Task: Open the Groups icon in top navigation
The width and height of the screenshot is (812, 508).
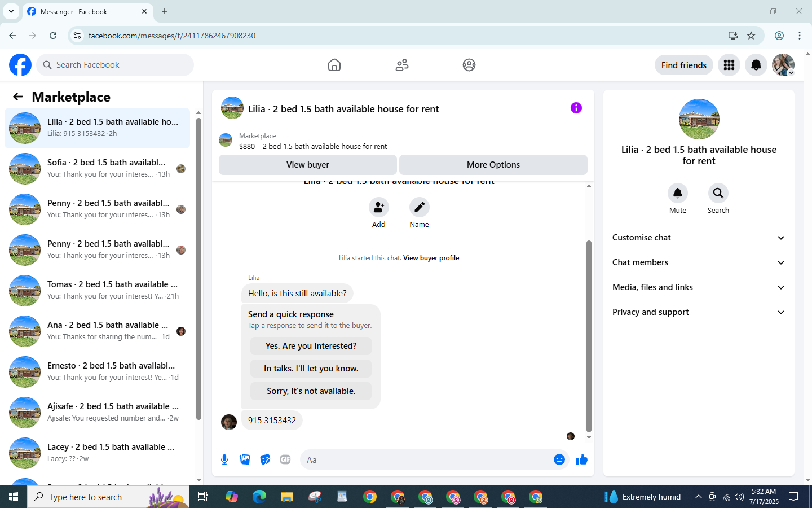Action: coord(469,65)
